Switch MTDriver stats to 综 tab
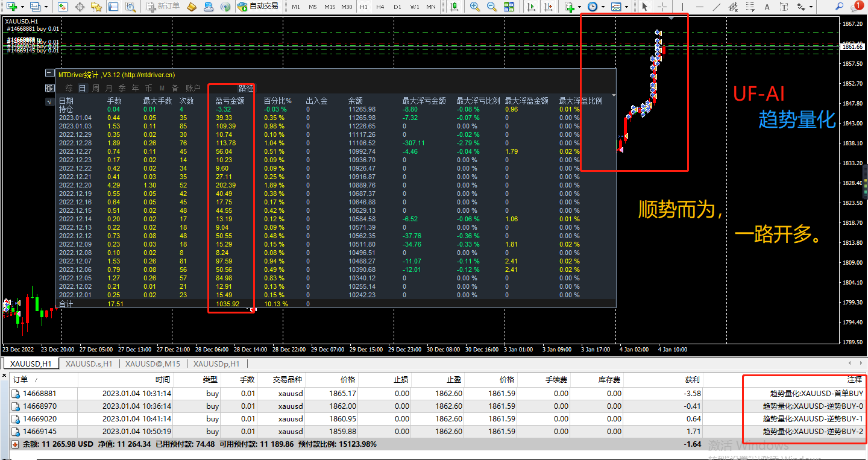 pyautogui.click(x=69, y=88)
